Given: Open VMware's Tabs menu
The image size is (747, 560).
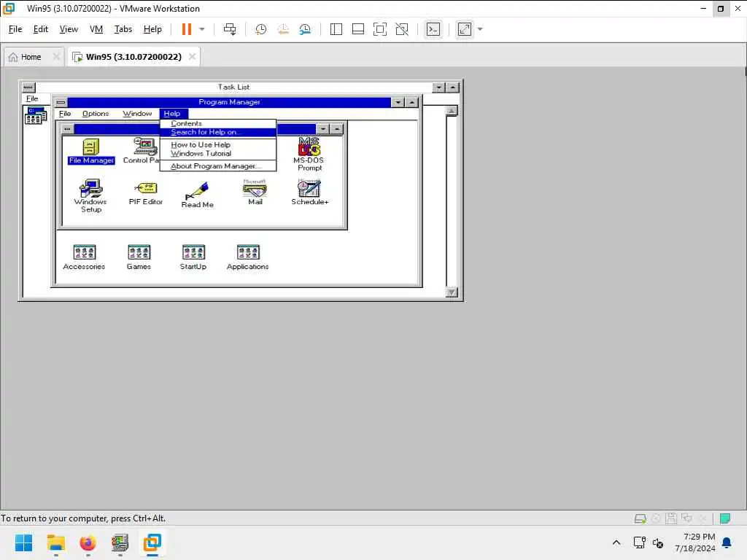Looking at the screenshot, I should (123, 29).
